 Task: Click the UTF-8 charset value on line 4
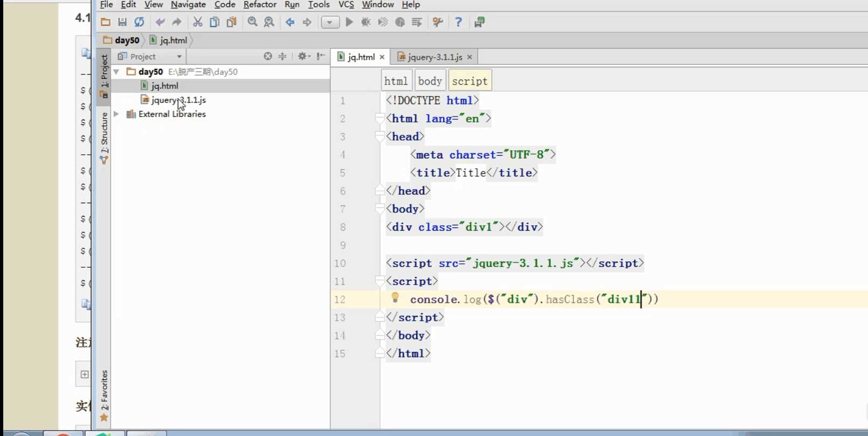point(526,155)
